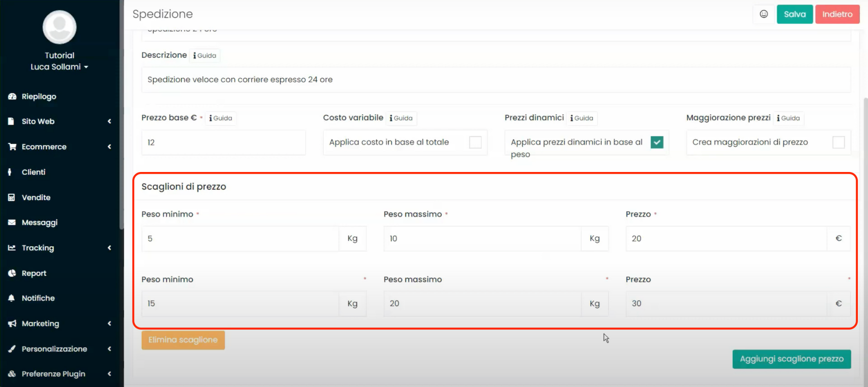Click the Notifiche bell icon
This screenshot has width=868, height=387.
coord(12,298)
